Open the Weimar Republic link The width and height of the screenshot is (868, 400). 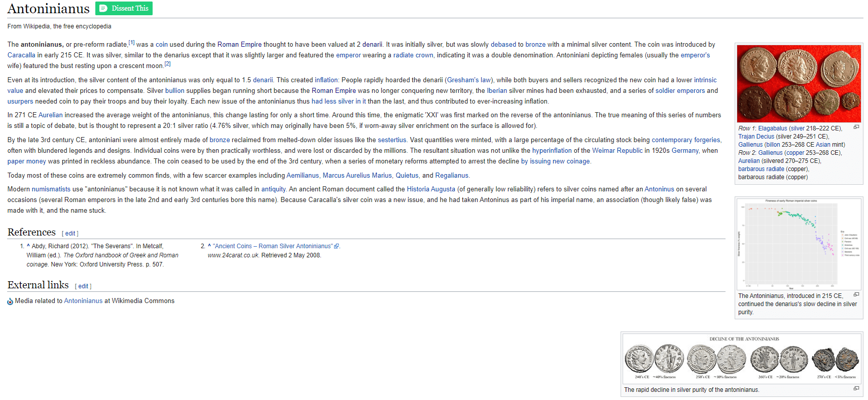click(x=617, y=151)
